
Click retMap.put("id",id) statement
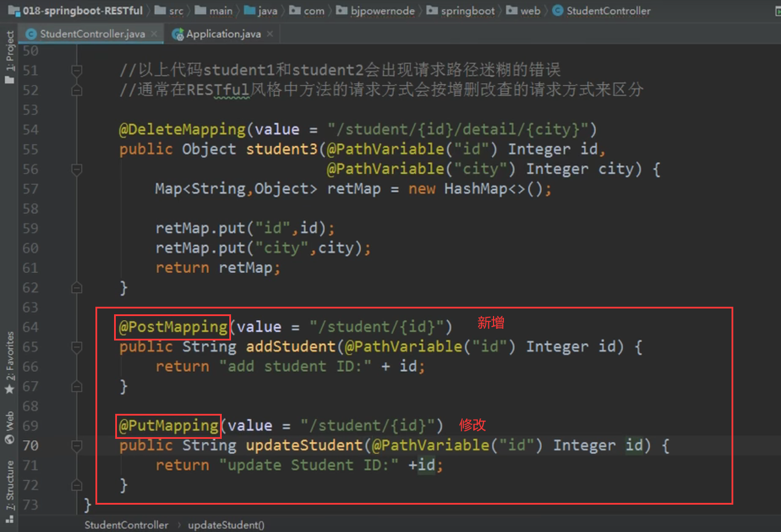pos(245,228)
